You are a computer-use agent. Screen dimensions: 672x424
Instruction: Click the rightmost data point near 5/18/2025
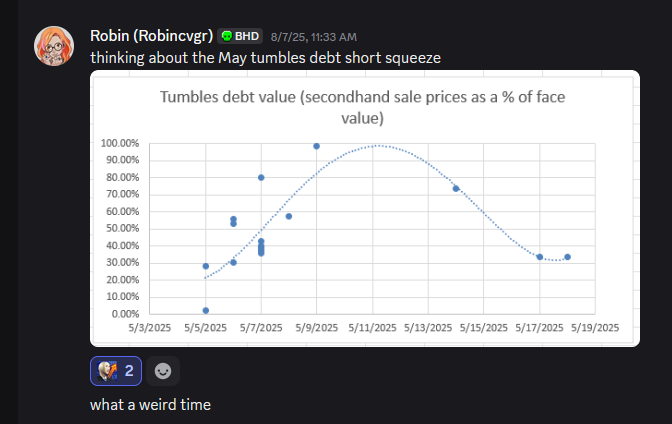pos(567,257)
